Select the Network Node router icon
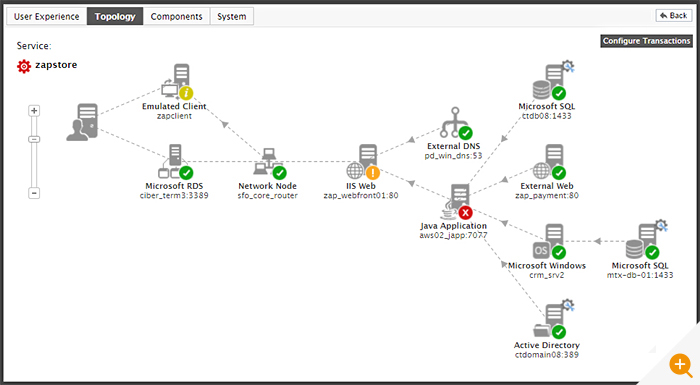Screen dimensions: 700x385 (x=270, y=163)
